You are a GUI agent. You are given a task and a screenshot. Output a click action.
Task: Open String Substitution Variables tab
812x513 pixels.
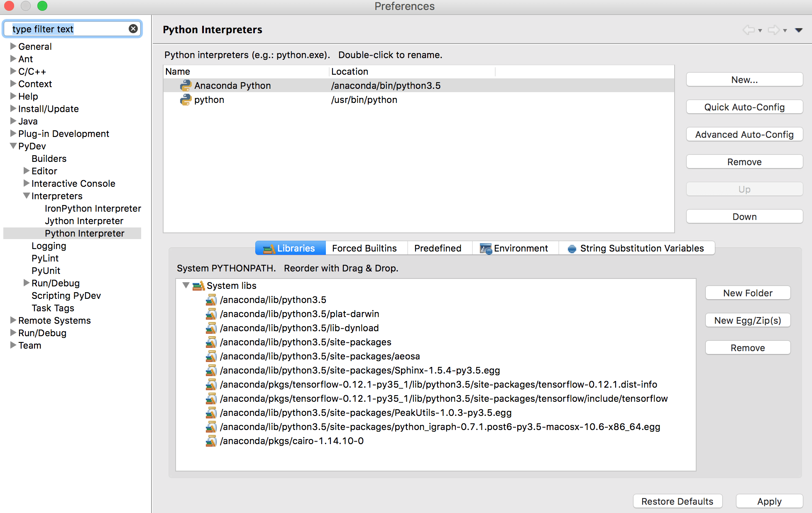point(636,248)
